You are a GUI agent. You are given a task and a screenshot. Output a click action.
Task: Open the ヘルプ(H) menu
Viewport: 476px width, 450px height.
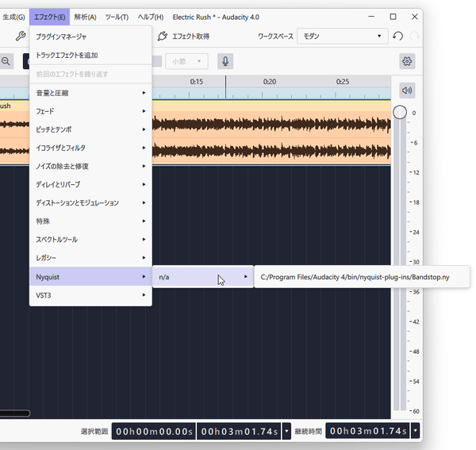[x=151, y=17]
